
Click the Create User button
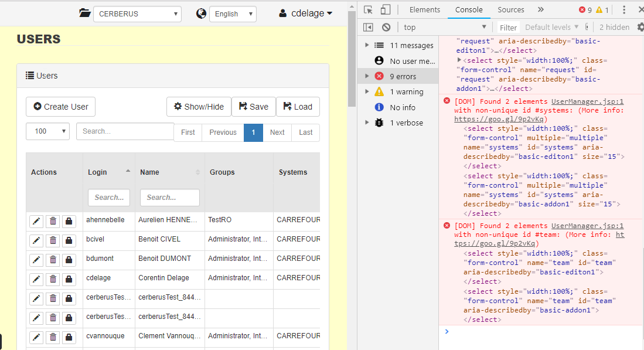click(x=60, y=107)
